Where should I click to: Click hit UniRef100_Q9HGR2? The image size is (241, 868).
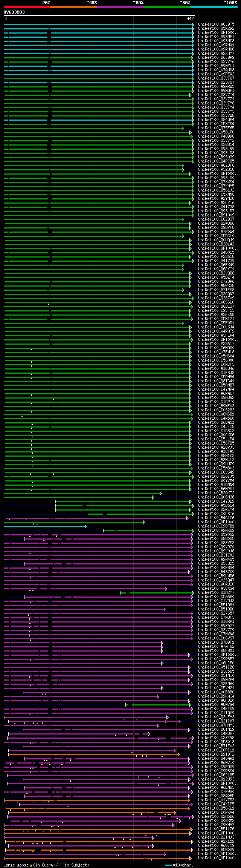(x=216, y=397)
